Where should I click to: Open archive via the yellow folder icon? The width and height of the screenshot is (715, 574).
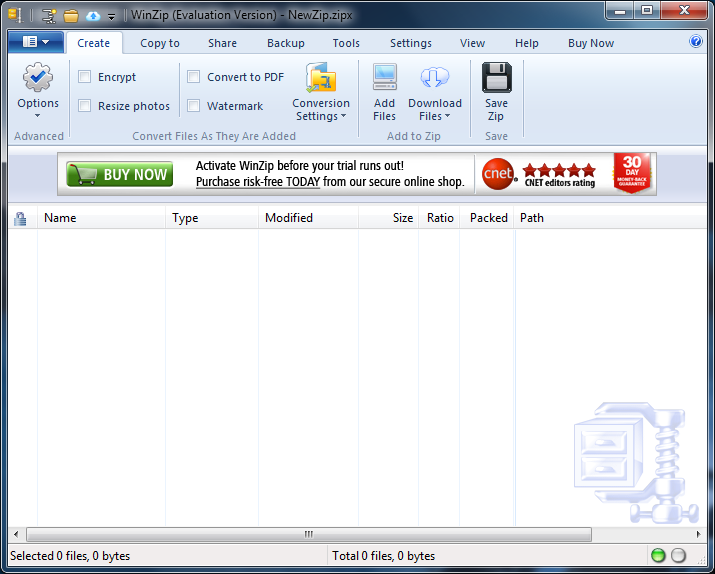pyautogui.click(x=71, y=16)
